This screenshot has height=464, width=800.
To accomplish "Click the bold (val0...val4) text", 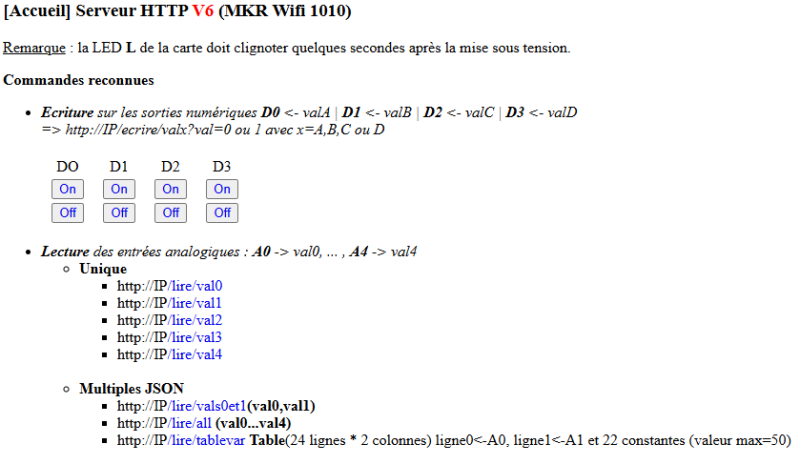I will pos(254,423).
